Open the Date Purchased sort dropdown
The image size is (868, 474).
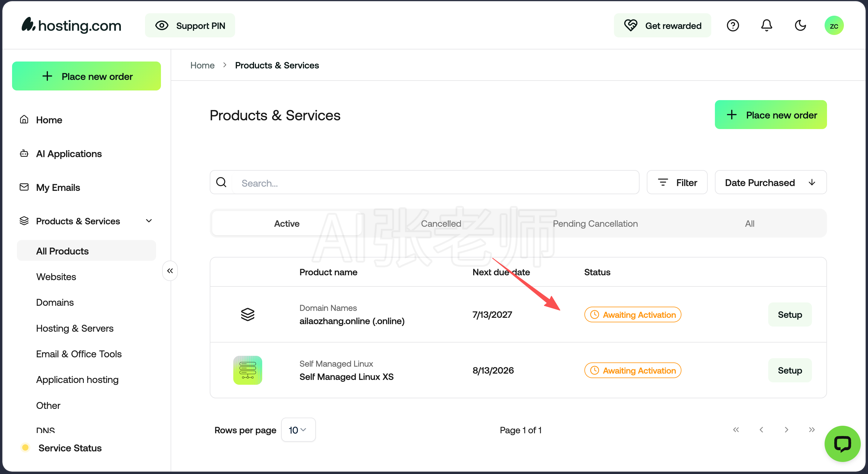(771, 182)
